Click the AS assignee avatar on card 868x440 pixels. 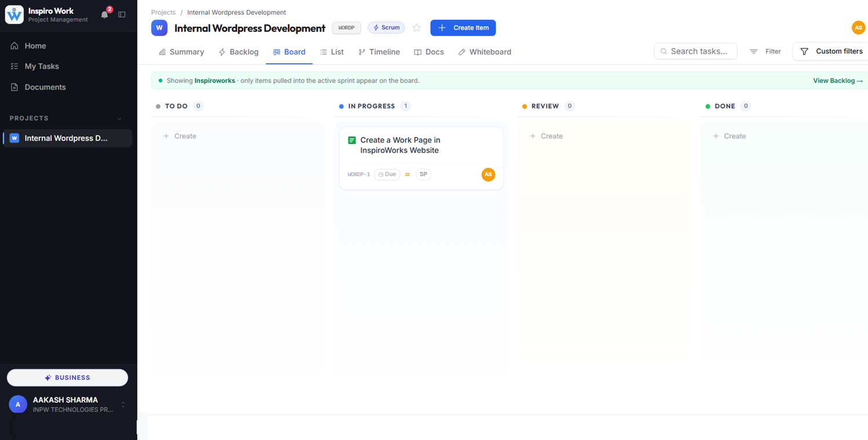click(488, 174)
